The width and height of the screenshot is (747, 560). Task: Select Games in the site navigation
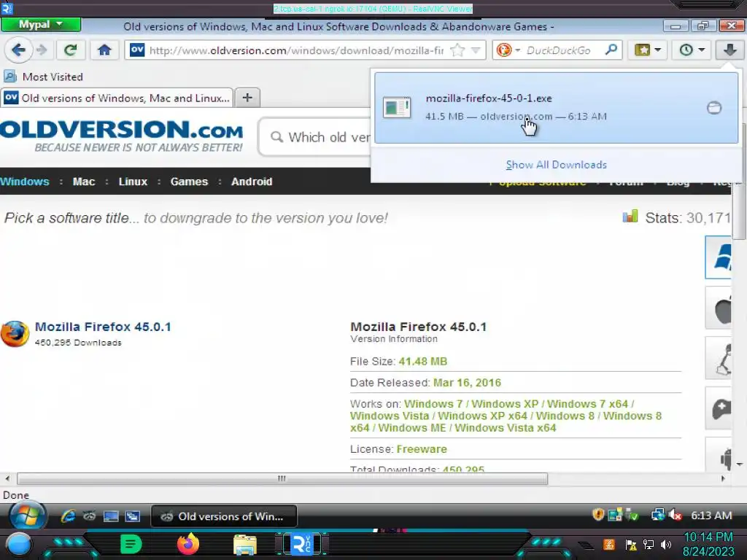189,182
